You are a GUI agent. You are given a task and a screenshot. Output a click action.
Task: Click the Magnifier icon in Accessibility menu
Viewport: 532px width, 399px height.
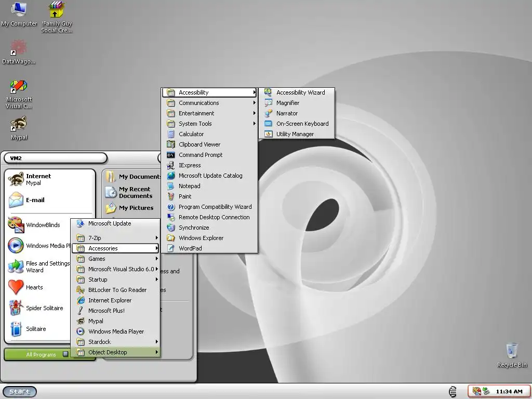coord(269,103)
